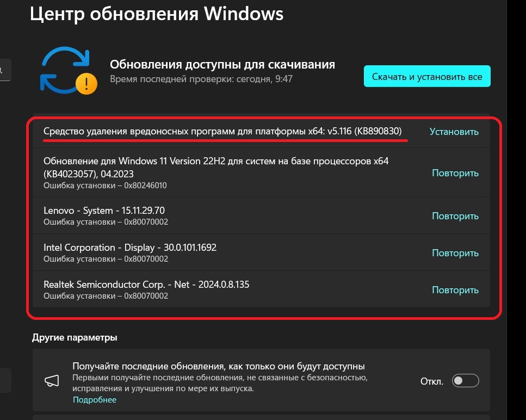Select the Intel Corporation Display entry name

tap(130, 248)
